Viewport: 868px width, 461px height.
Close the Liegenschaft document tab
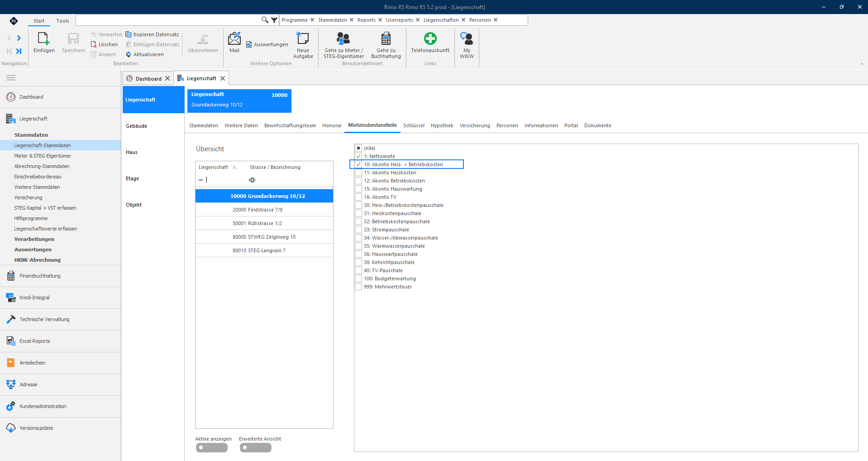click(223, 78)
